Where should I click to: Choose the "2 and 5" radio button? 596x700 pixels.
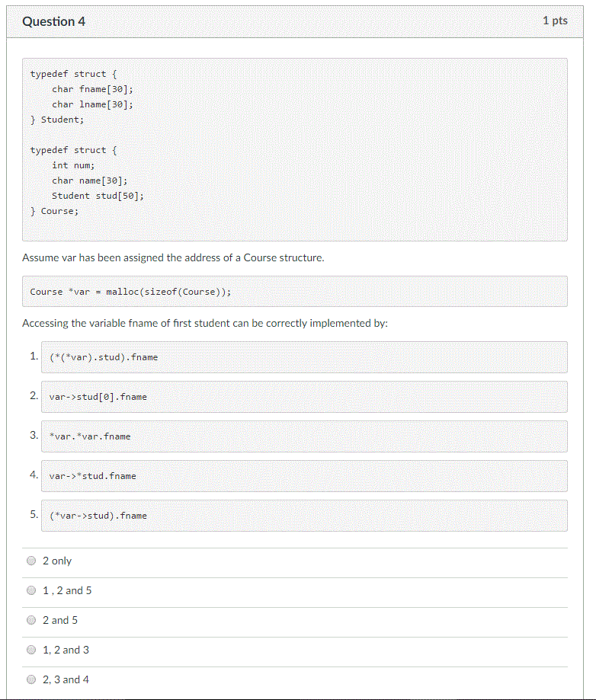[30, 620]
